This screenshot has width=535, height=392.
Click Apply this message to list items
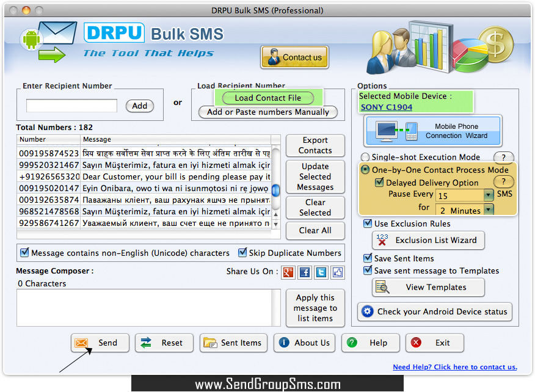click(x=315, y=308)
